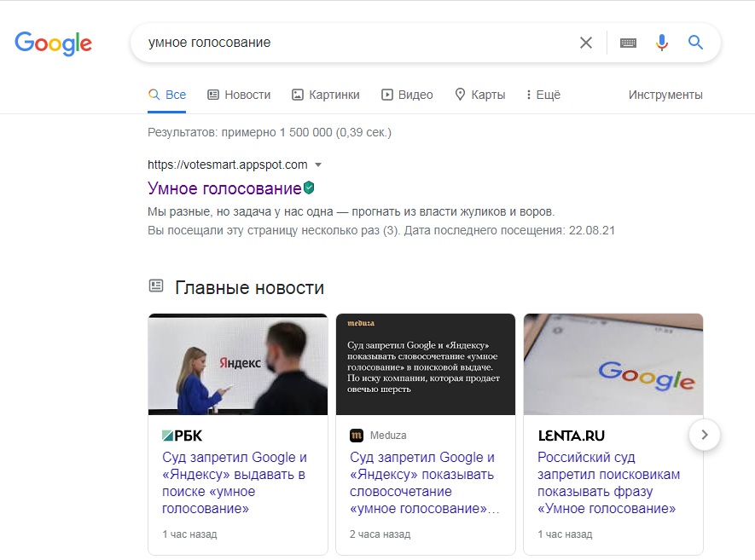755x560 pixels.
Task: Go to the 'Видео' tab
Action: (x=407, y=95)
